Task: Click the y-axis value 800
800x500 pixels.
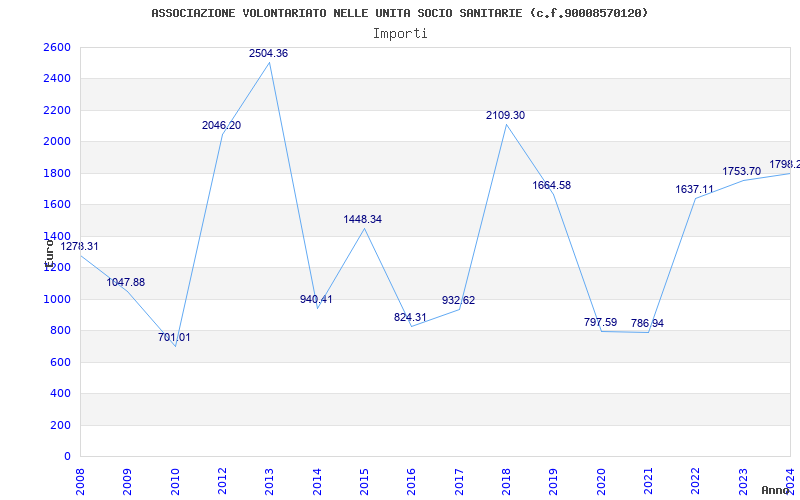Action: point(61,331)
